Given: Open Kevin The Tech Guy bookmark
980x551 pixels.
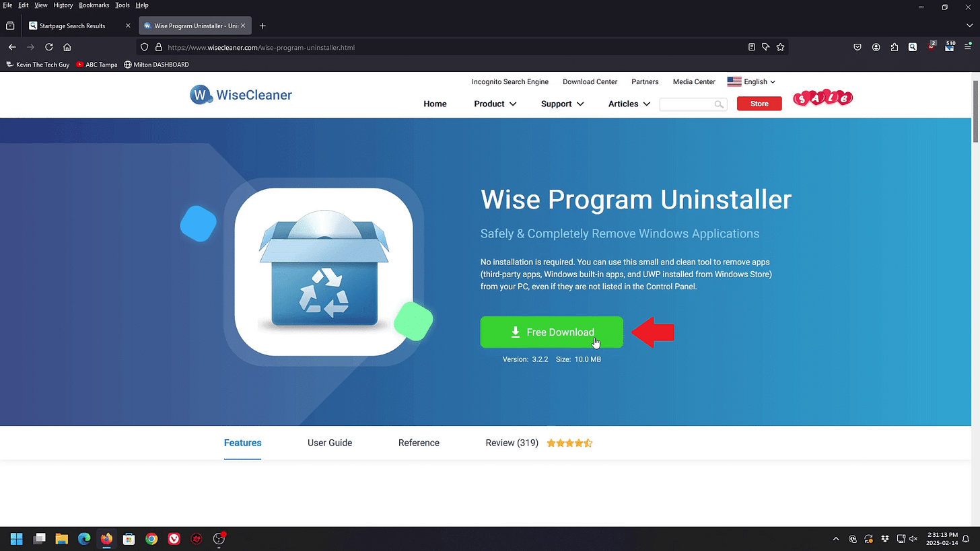Looking at the screenshot, I should tap(38, 65).
